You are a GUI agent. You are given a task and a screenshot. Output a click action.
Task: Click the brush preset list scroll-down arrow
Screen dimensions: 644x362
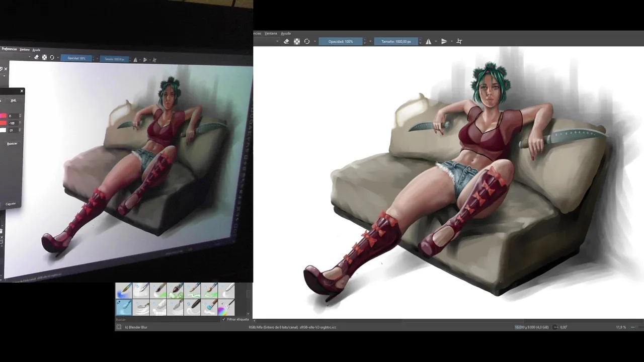(248, 313)
